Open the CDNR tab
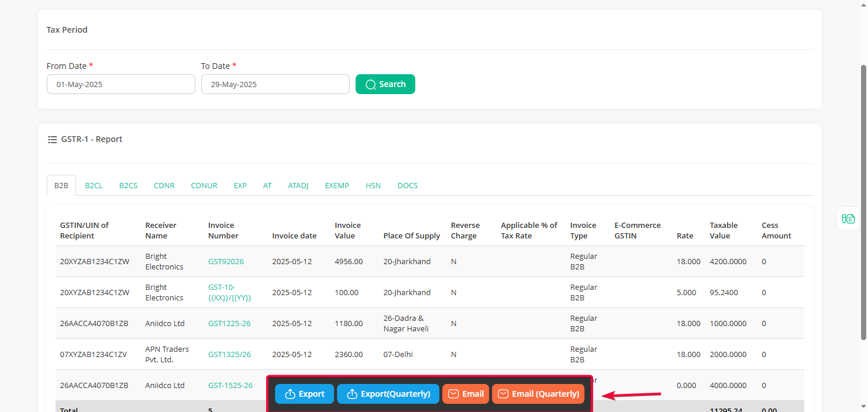Screen dimensions: 868x412 point(164,185)
